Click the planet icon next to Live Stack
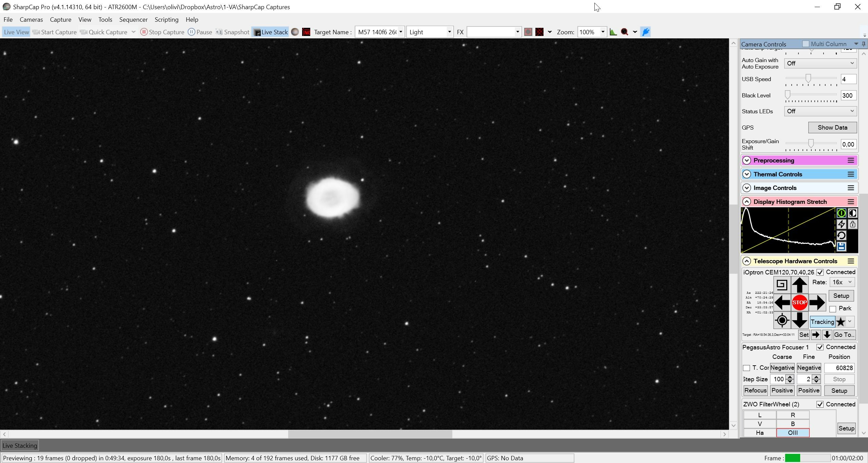Viewport: 868px width, 463px height. (295, 32)
